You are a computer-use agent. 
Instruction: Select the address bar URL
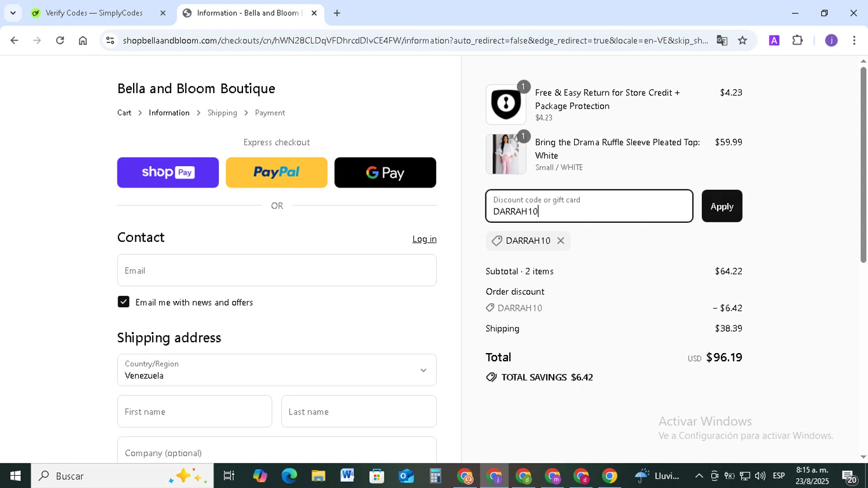tap(415, 41)
